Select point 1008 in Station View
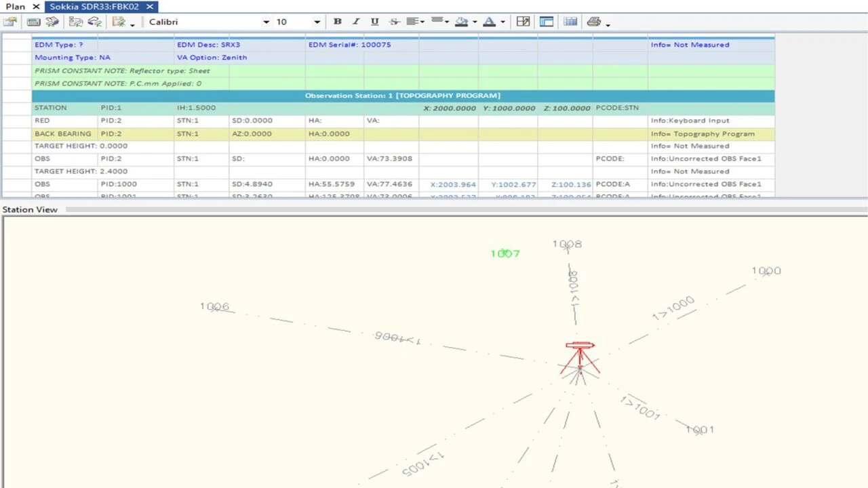The image size is (868, 488). click(x=567, y=244)
